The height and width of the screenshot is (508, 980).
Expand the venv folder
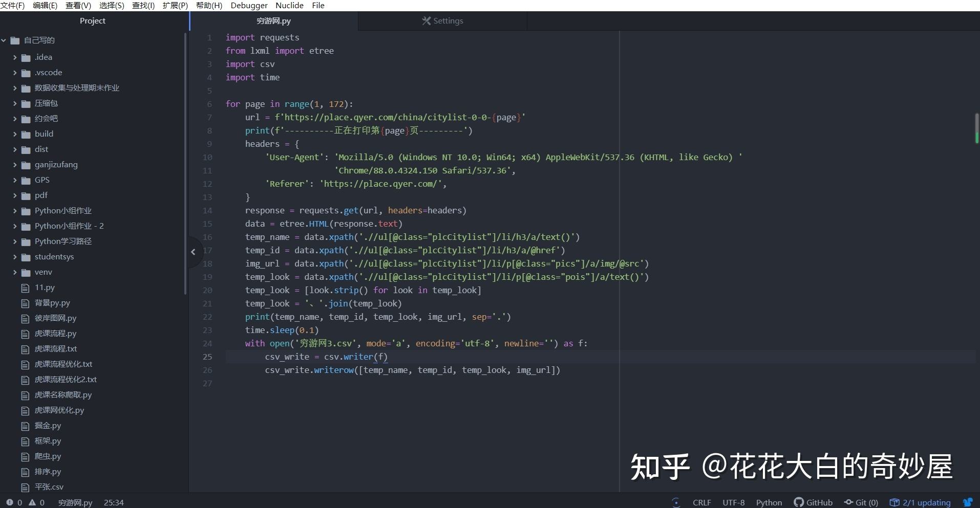pyautogui.click(x=15, y=272)
